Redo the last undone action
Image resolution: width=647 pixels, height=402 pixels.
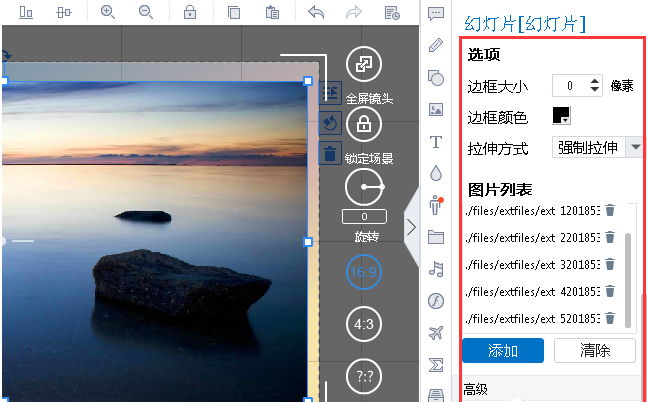(354, 12)
